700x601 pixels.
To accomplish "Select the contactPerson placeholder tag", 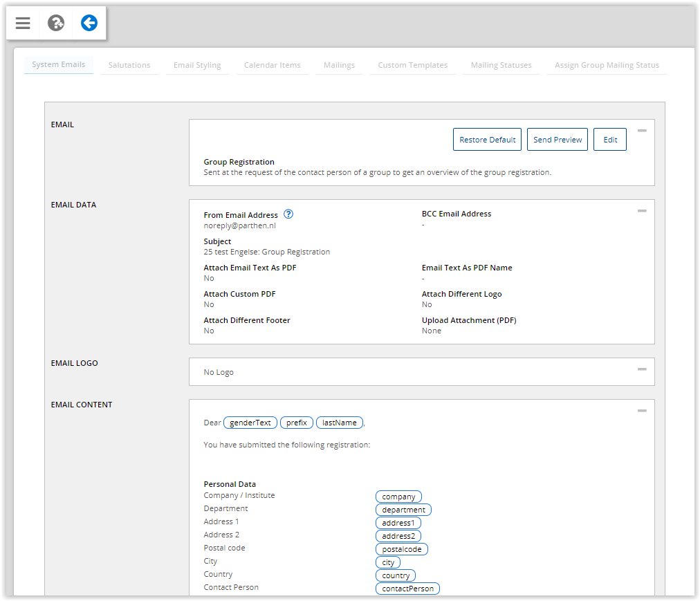I will click(x=407, y=589).
